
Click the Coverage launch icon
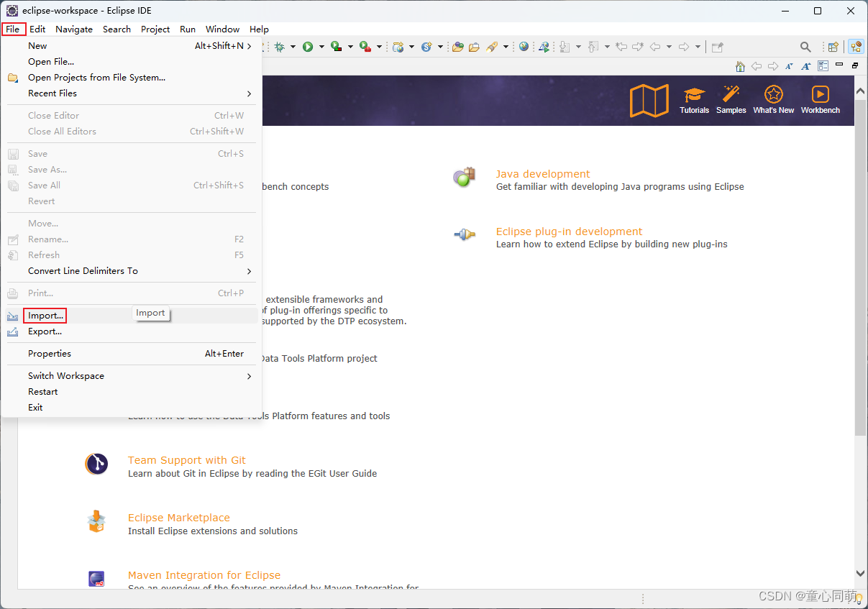pos(336,47)
